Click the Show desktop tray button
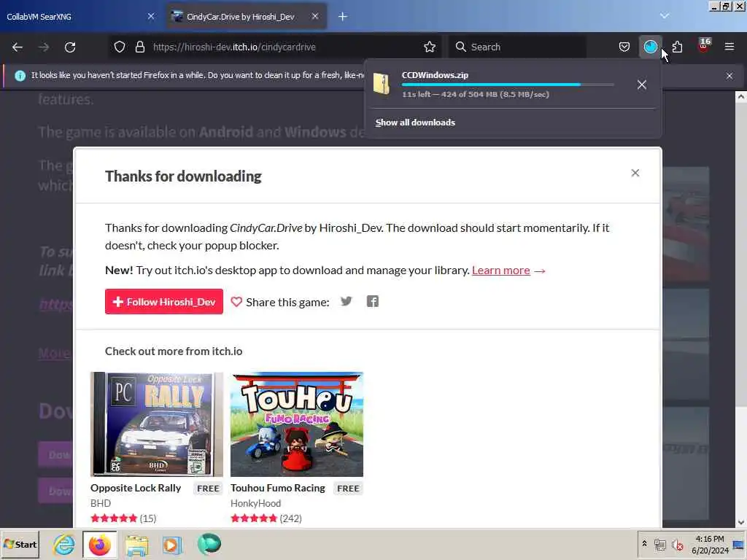 (x=740, y=544)
